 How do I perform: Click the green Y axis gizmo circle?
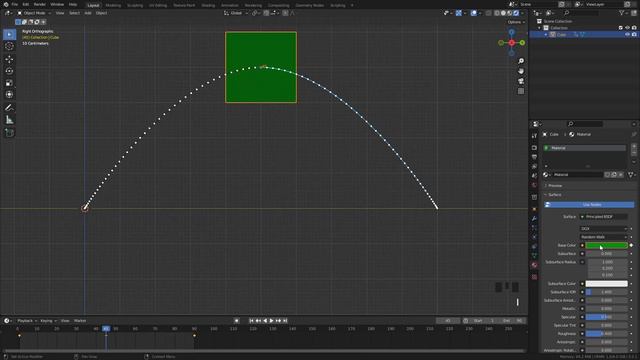(x=522, y=42)
